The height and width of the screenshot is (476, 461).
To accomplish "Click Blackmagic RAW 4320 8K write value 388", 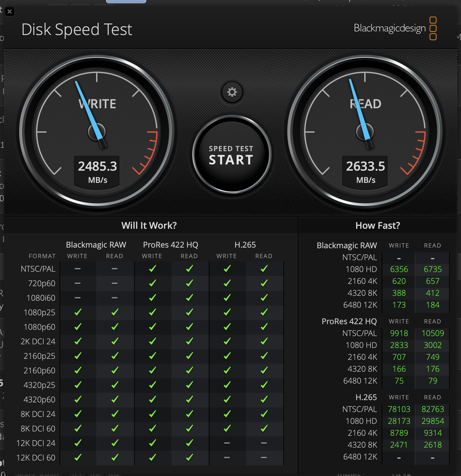I will tap(399, 293).
